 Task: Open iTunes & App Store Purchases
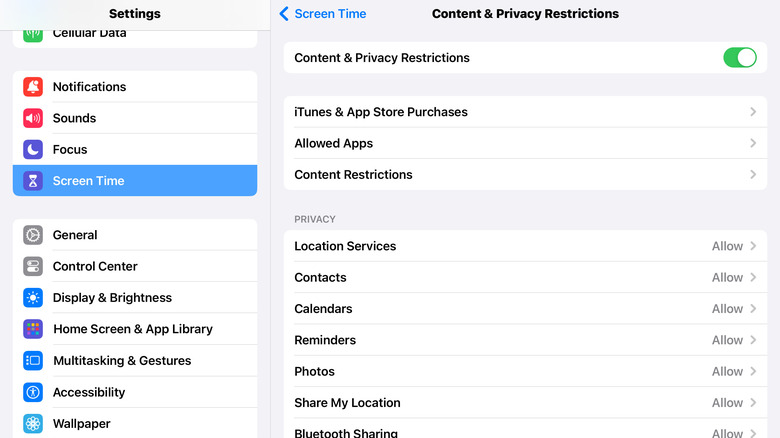525,112
